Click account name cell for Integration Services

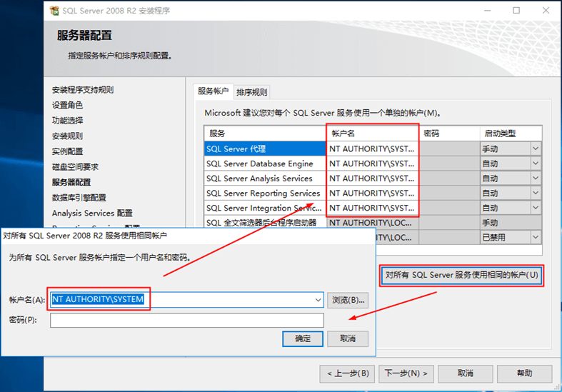[372, 208]
